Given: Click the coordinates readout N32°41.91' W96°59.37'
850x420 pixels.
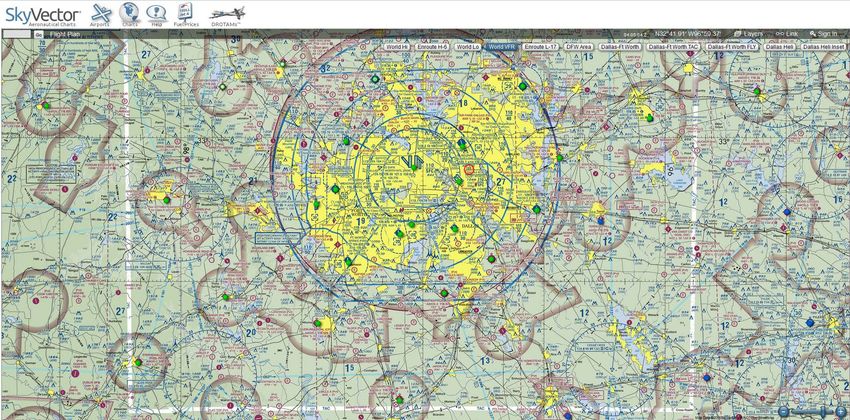Looking at the screenshot, I should coord(688,34).
